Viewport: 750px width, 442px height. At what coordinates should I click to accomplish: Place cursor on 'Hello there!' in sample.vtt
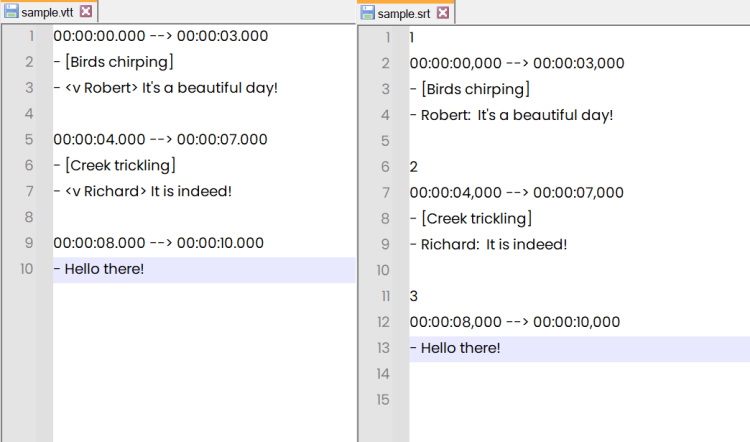tap(104, 269)
